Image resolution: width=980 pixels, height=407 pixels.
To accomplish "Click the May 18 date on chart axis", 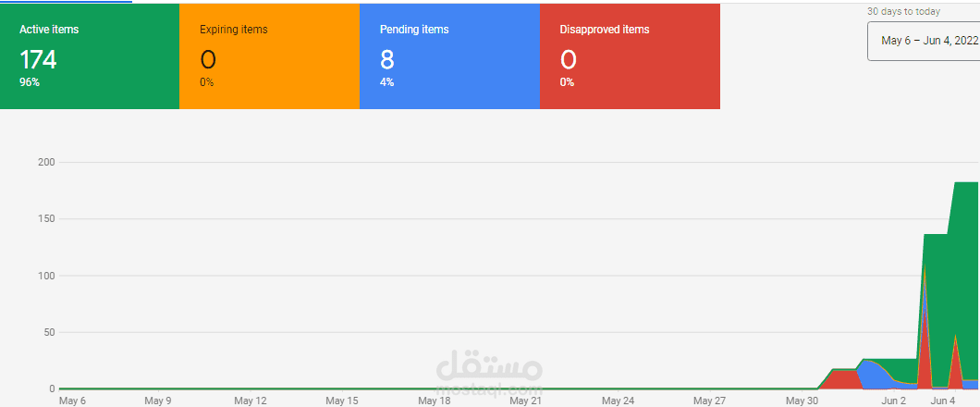I will tap(434, 401).
